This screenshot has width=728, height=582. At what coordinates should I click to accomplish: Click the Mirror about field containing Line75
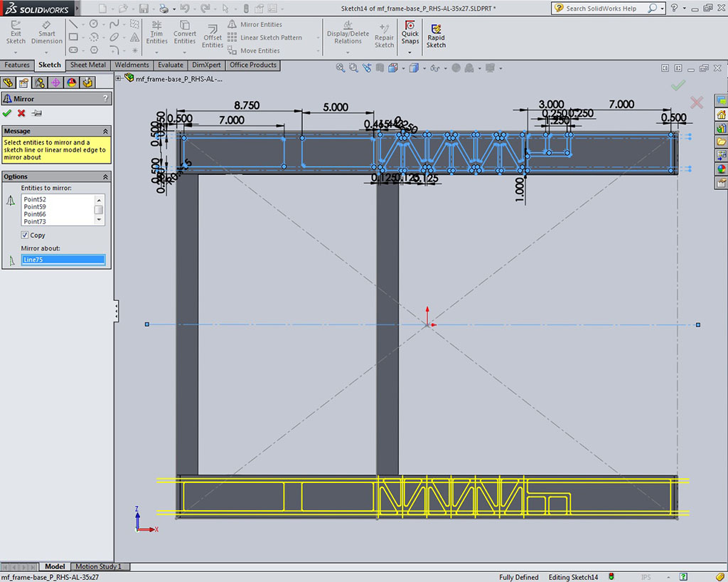pos(63,260)
